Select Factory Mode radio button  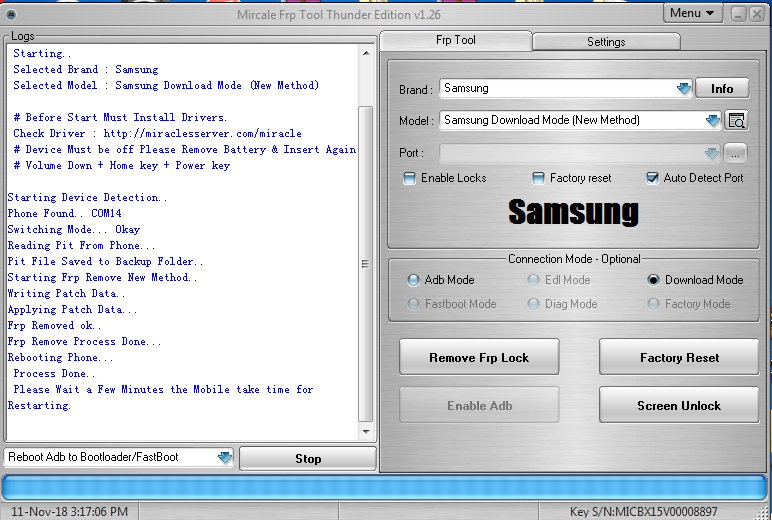(x=653, y=304)
